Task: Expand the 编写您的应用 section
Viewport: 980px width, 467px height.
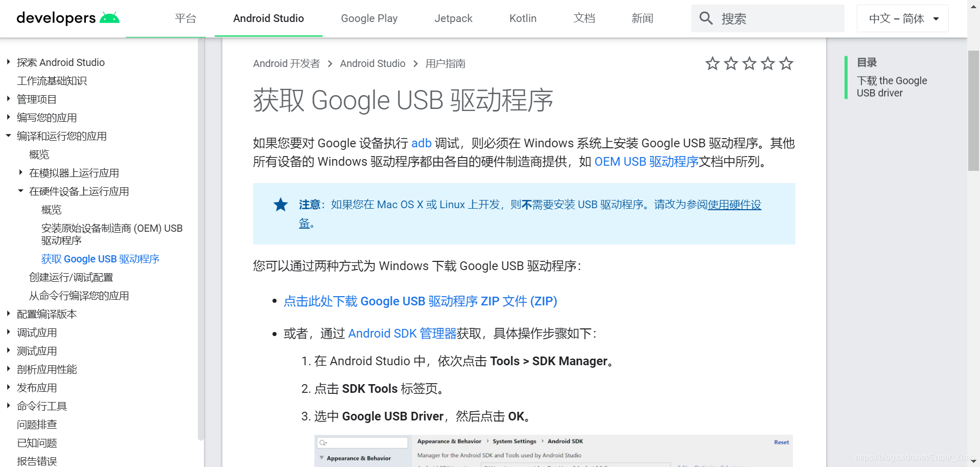Action: 8,117
